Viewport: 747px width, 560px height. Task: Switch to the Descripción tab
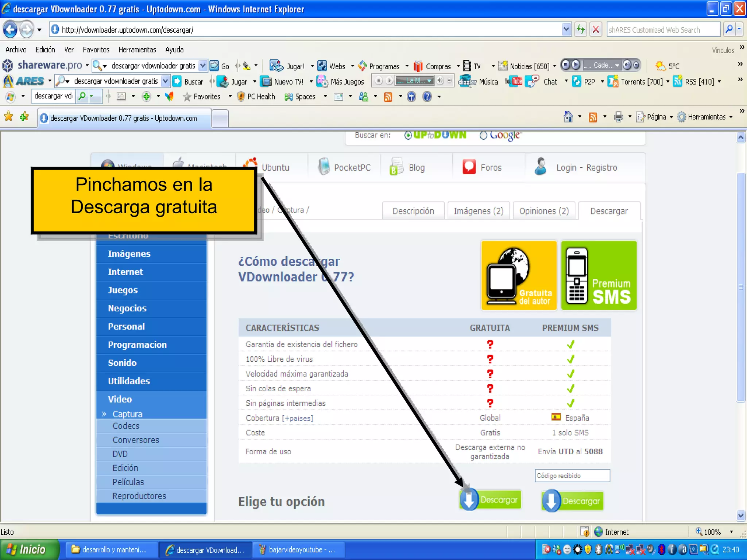point(413,211)
